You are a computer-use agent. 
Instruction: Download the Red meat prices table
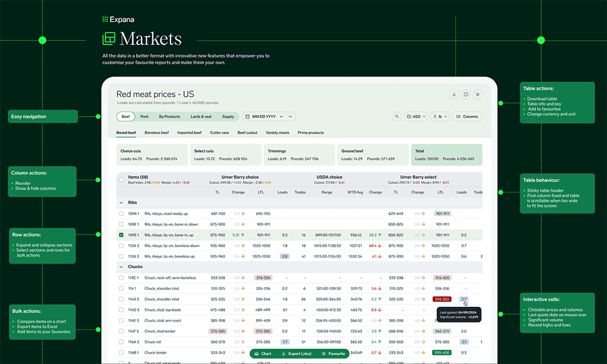pos(454,94)
